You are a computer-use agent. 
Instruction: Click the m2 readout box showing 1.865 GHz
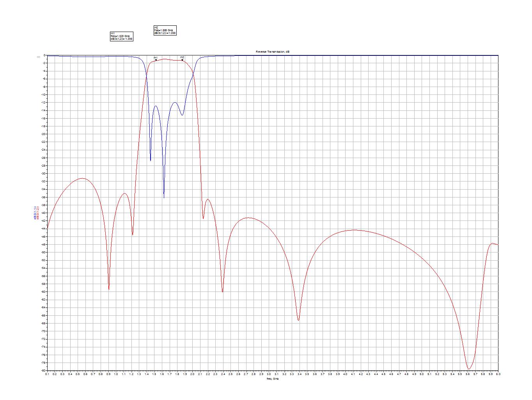pyautogui.click(x=165, y=30)
